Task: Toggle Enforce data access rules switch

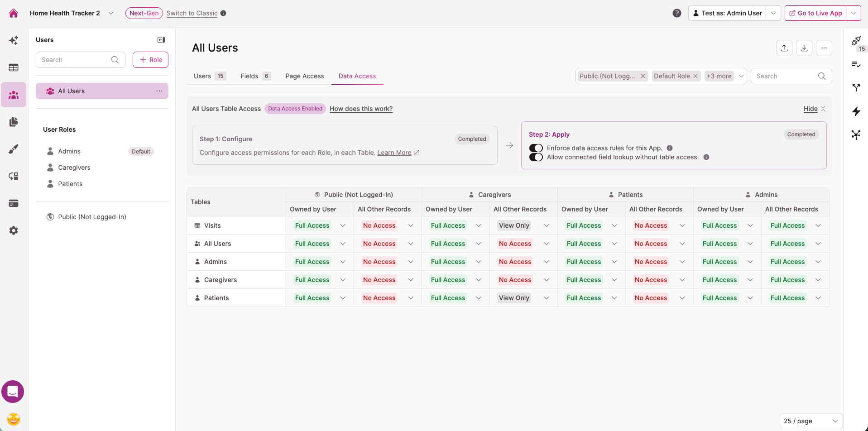Action: pyautogui.click(x=536, y=148)
